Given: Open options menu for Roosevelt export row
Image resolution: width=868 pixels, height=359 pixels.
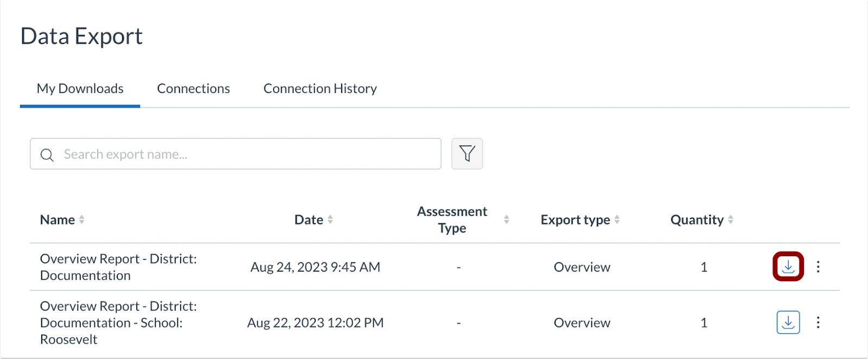Looking at the screenshot, I should (818, 323).
